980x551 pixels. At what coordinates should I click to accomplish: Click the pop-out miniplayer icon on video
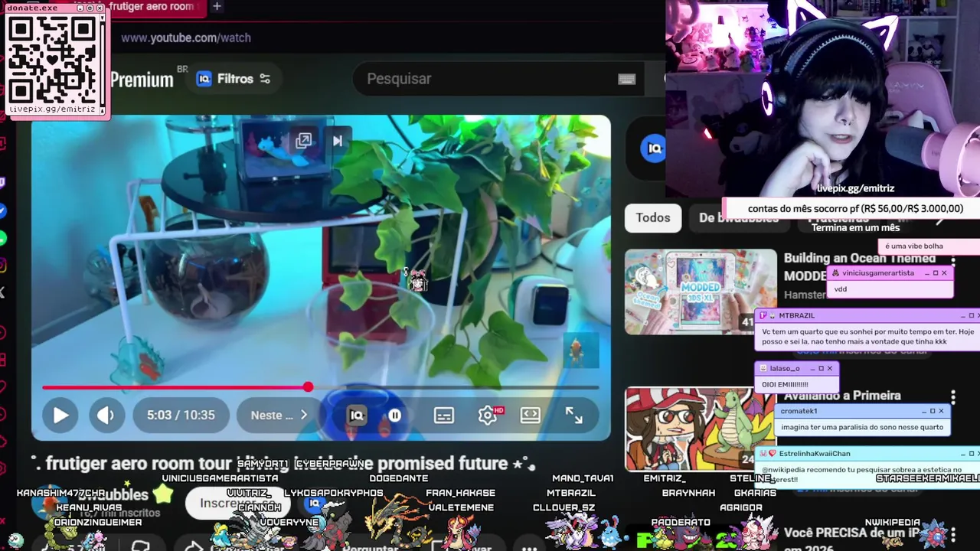[304, 141]
